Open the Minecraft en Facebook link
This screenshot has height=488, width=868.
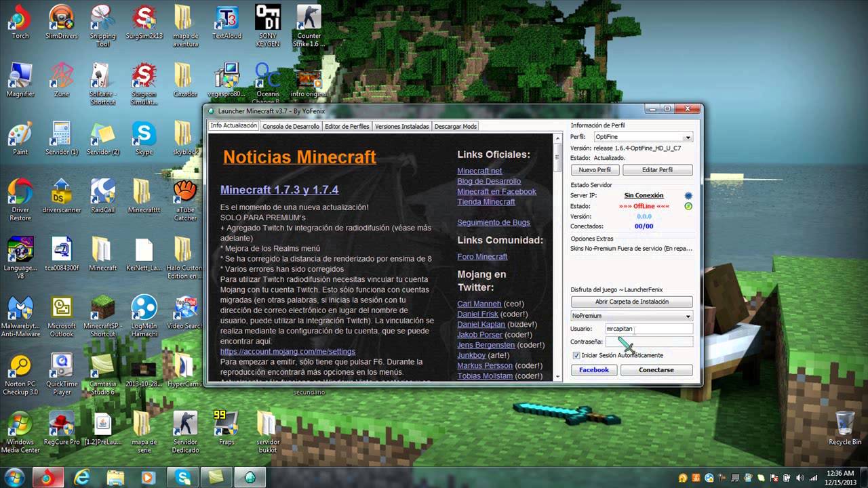(x=496, y=191)
